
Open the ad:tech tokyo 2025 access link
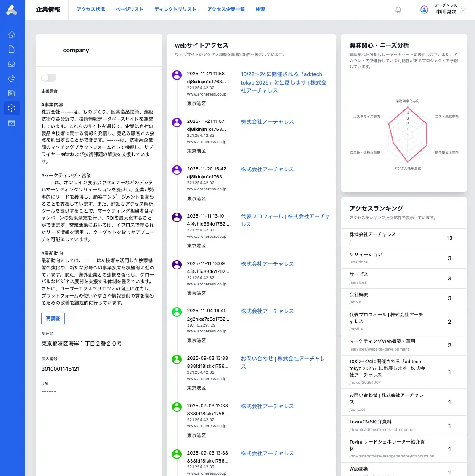click(x=283, y=82)
